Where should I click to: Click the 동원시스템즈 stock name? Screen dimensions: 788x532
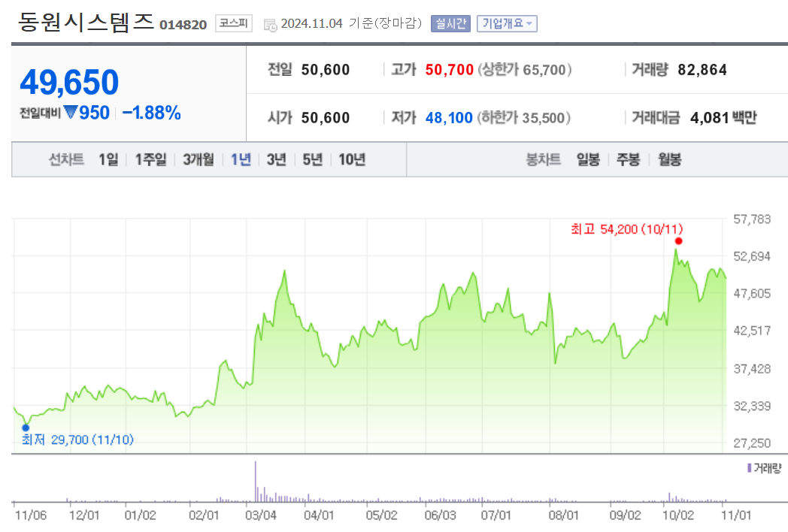coord(86,23)
